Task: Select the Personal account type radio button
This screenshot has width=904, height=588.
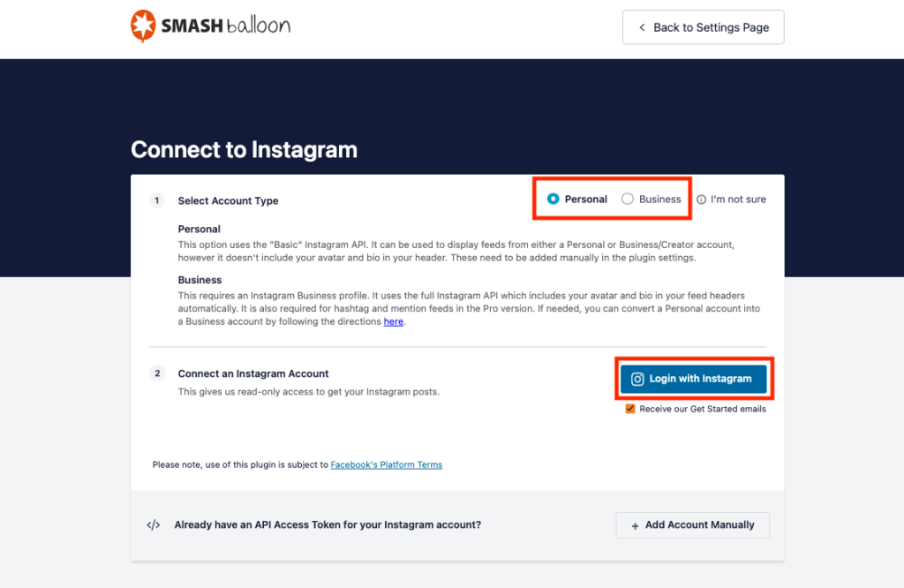Action: pyautogui.click(x=552, y=199)
